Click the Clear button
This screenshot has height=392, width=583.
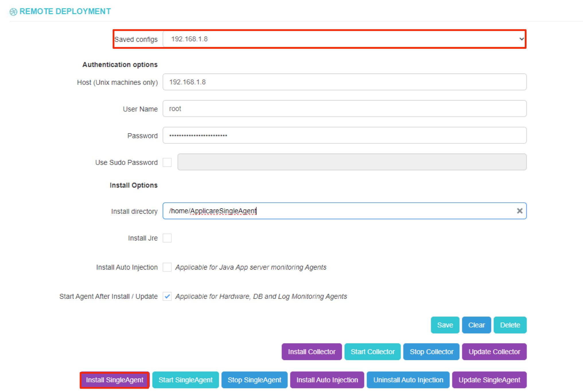click(x=476, y=325)
